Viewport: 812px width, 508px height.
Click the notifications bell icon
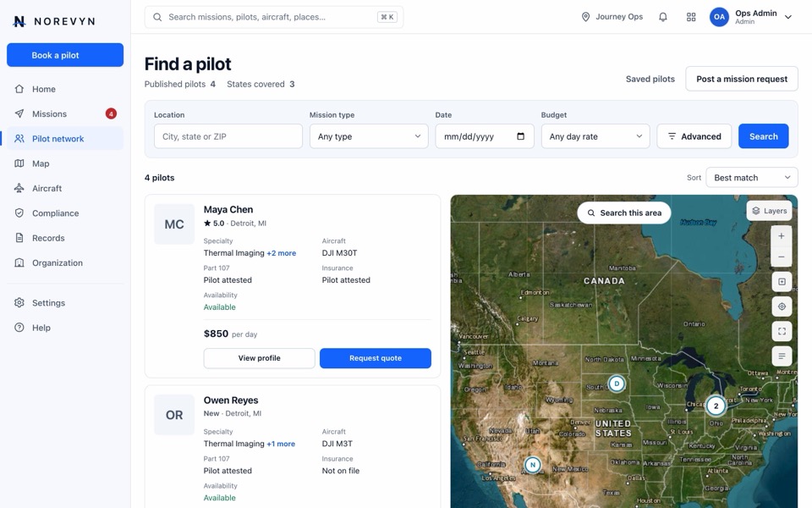(x=663, y=17)
